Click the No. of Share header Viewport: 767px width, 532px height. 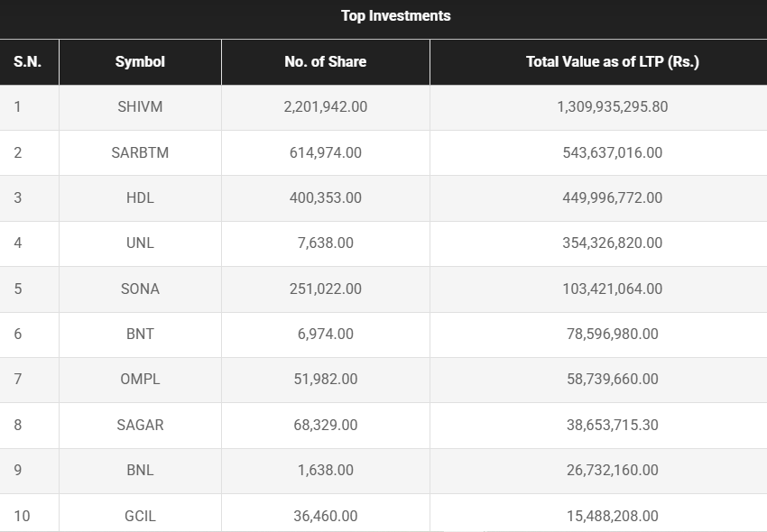325,62
